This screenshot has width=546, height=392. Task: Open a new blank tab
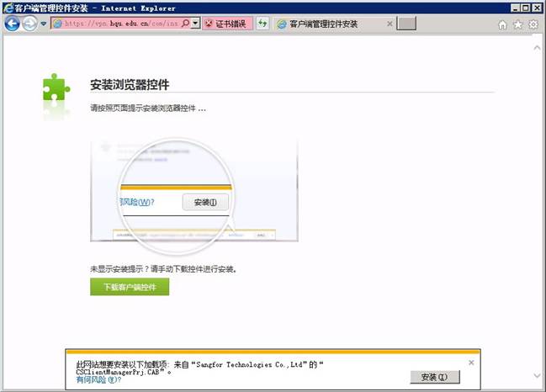(x=406, y=24)
